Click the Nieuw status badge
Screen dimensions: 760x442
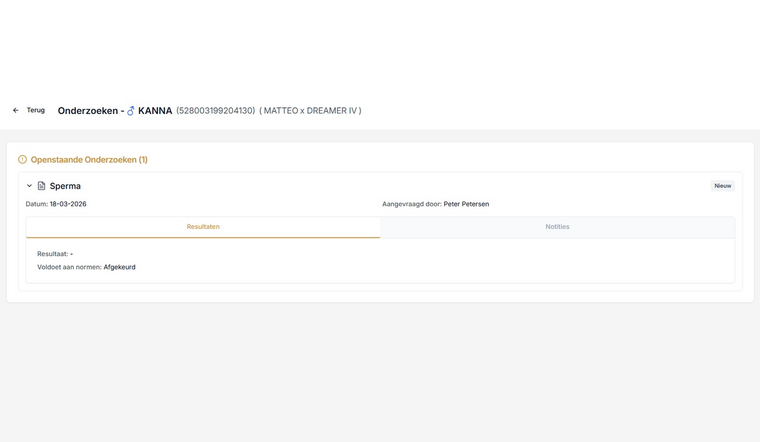723,186
